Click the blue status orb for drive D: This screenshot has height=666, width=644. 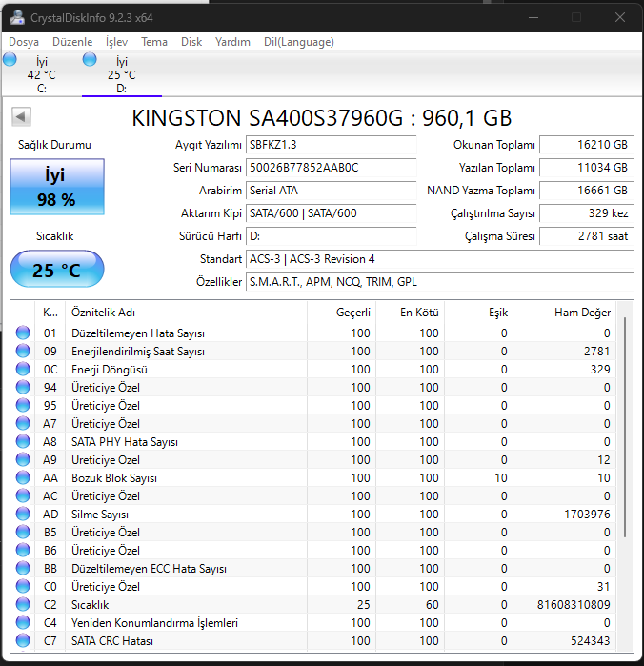[x=90, y=59]
